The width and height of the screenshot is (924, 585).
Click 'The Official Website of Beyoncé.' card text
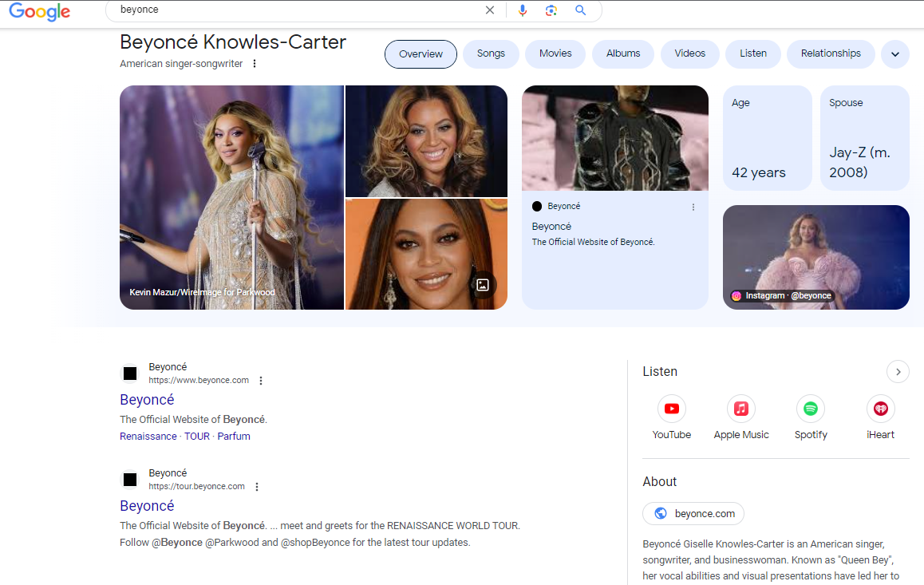pyautogui.click(x=593, y=242)
